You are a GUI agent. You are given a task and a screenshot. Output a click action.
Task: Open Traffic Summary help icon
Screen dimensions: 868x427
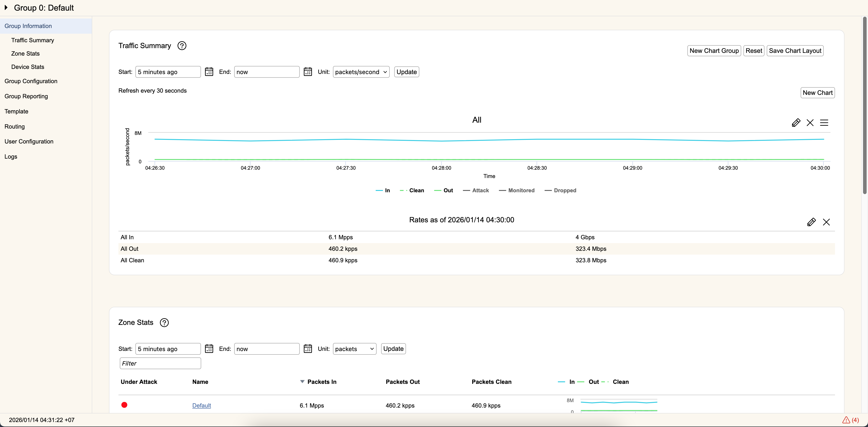click(182, 46)
